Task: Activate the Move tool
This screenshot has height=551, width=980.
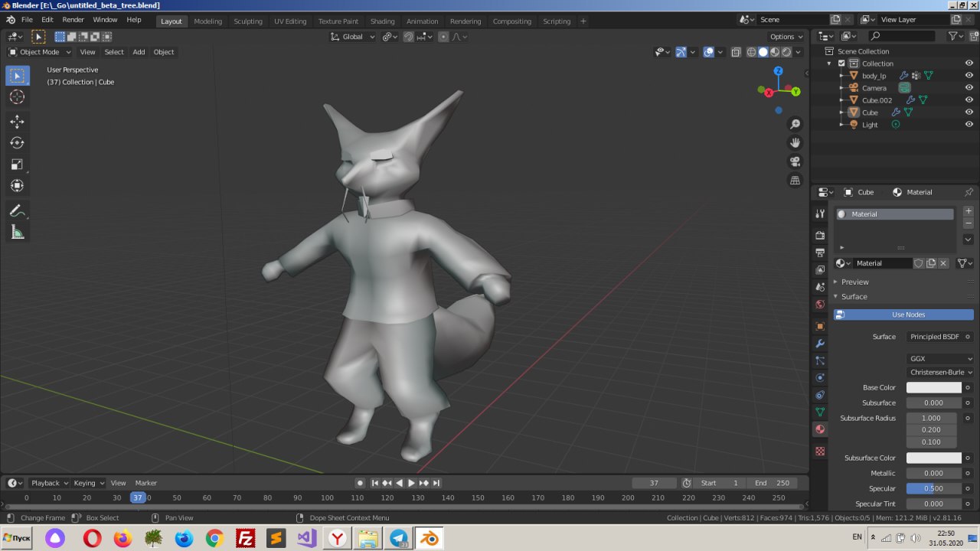Action: (17, 122)
